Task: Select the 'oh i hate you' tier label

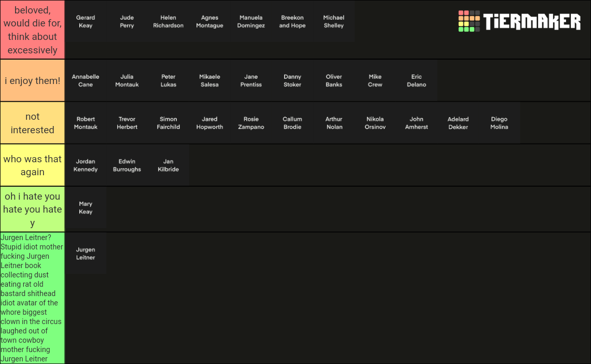Action: 32,209
